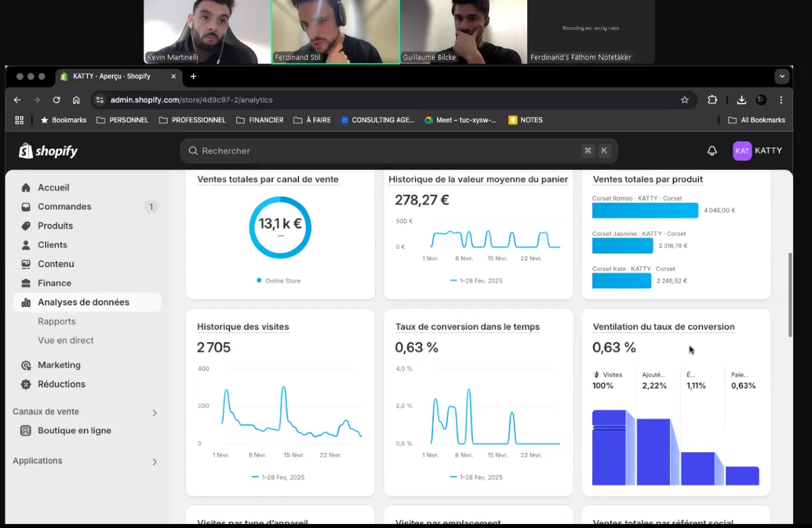Bookmark page with the star icon
The height and width of the screenshot is (528, 812).
(685, 100)
